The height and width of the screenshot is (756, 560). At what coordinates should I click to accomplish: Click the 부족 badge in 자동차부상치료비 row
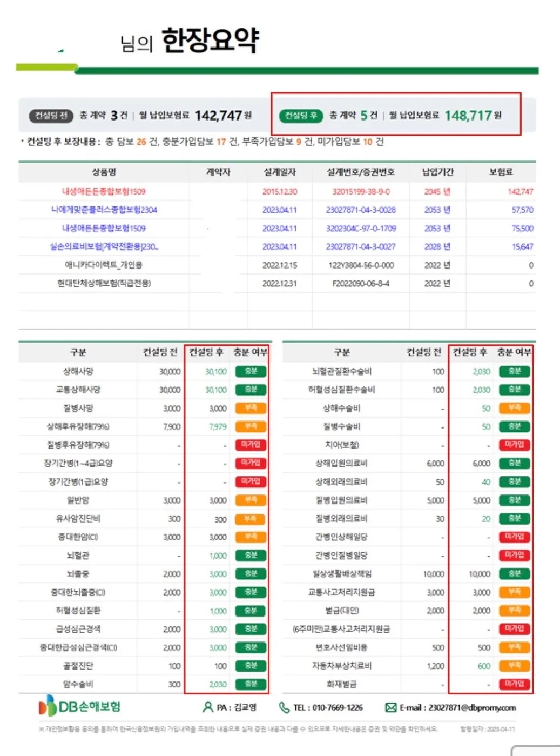point(514,666)
